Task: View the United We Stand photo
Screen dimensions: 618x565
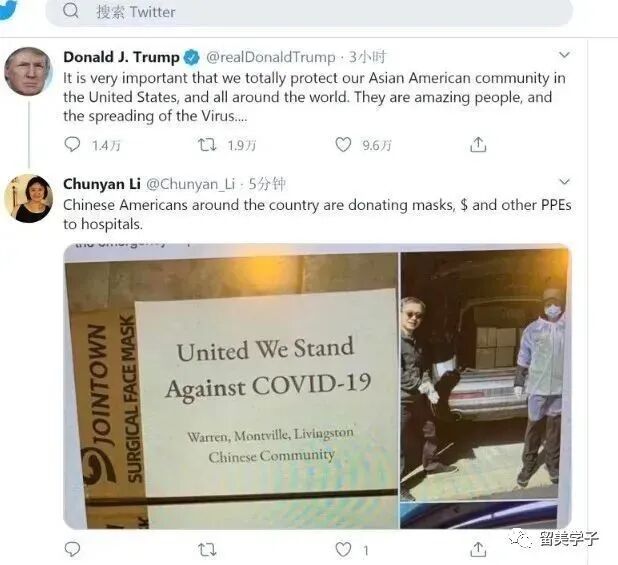Action: [x=231, y=387]
